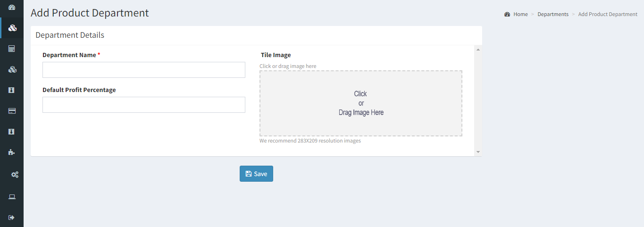Click the second cubes icon in the sidebar
The width and height of the screenshot is (644, 227).
coord(13,69)
